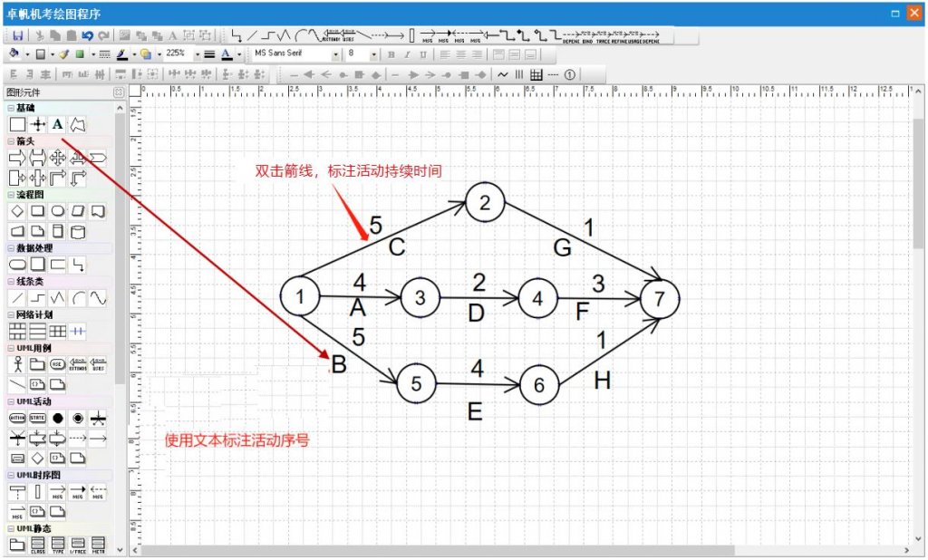Select node circle 1 on canvas
Screen dimensions: 928x560
300,296
